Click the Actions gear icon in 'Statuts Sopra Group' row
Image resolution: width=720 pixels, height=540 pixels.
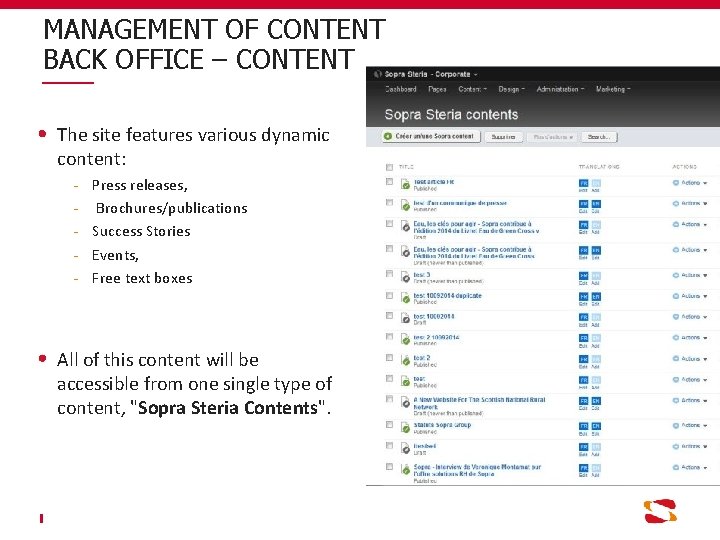coord(675,426)
